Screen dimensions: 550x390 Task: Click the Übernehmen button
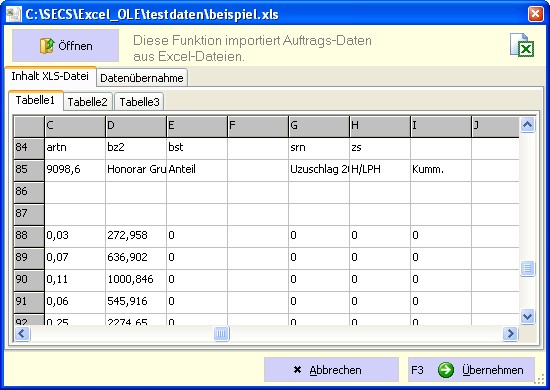[x=471, y=370]
